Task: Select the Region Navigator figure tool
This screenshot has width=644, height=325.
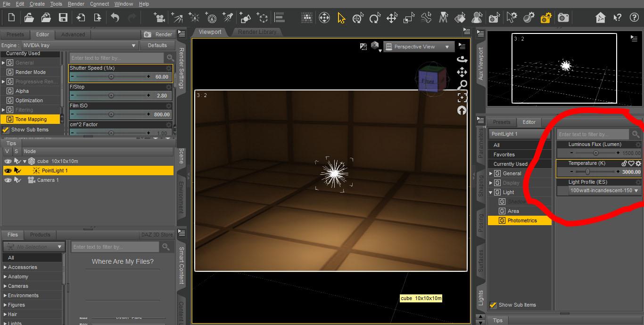Action: click(x=477, y=18)
